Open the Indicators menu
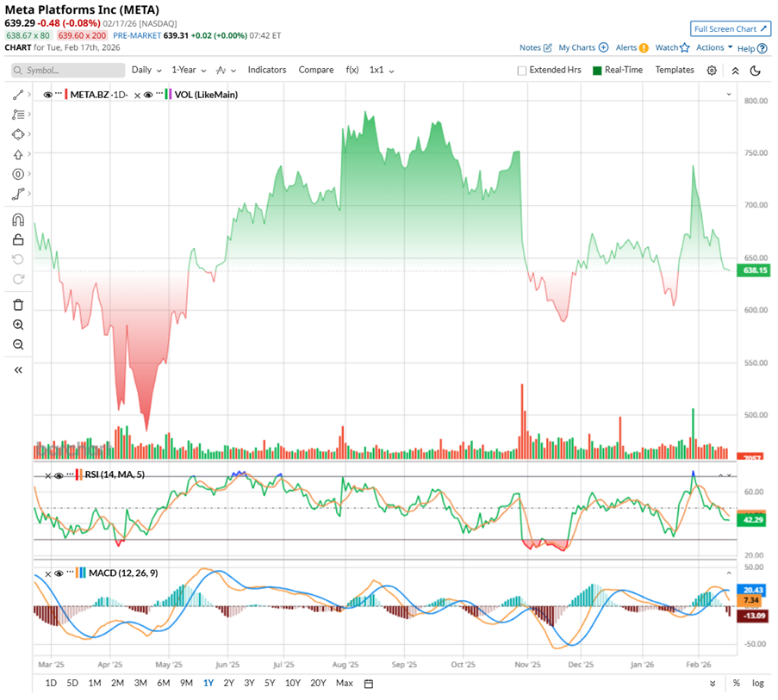Image resolution: width=778 pixels, height=700 pixels. click(267, 70)
